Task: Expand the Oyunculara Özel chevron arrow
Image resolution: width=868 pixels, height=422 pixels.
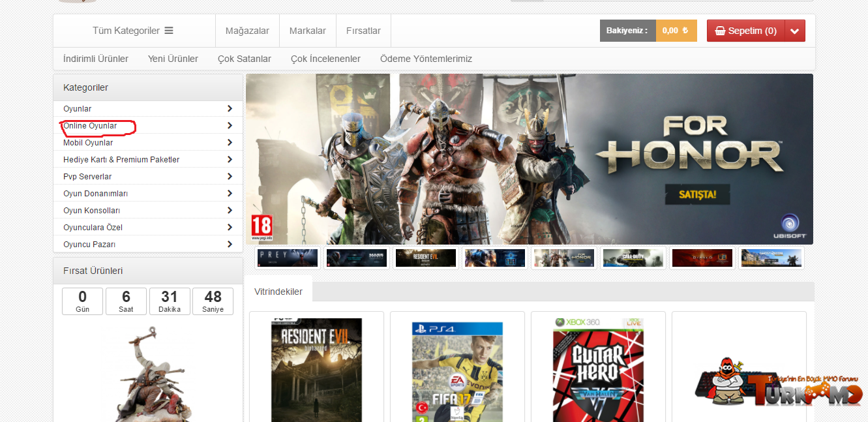Action: pos(230,228)
